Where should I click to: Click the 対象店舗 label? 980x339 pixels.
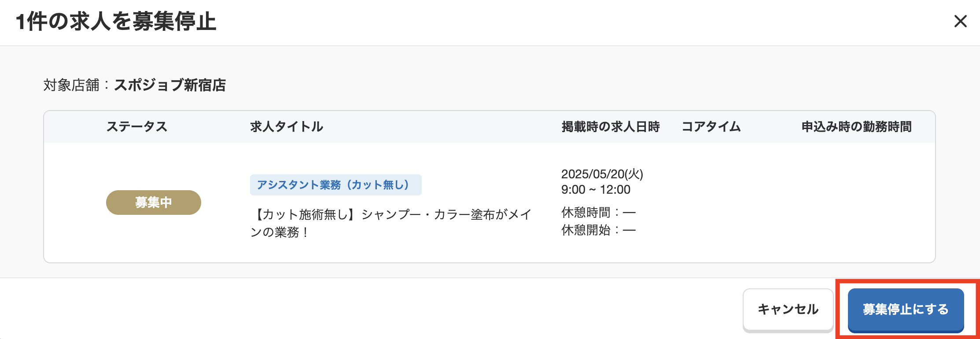point(72,85)
